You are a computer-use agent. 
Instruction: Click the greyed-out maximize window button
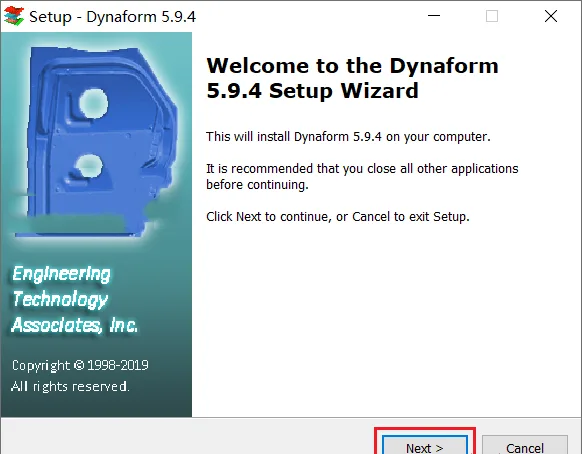(492, 16)
